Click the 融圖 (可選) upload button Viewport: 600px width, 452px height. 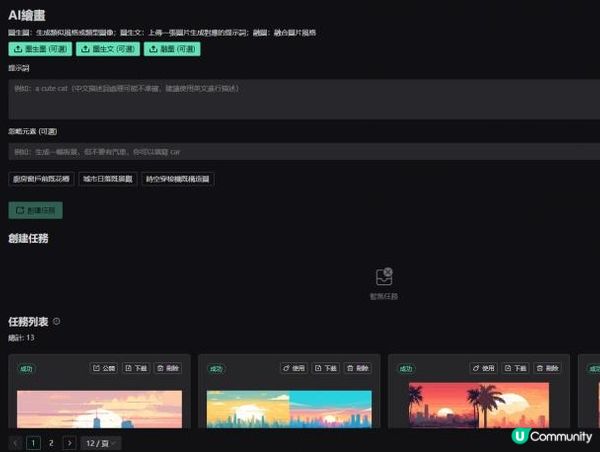(x=172, y=49)
